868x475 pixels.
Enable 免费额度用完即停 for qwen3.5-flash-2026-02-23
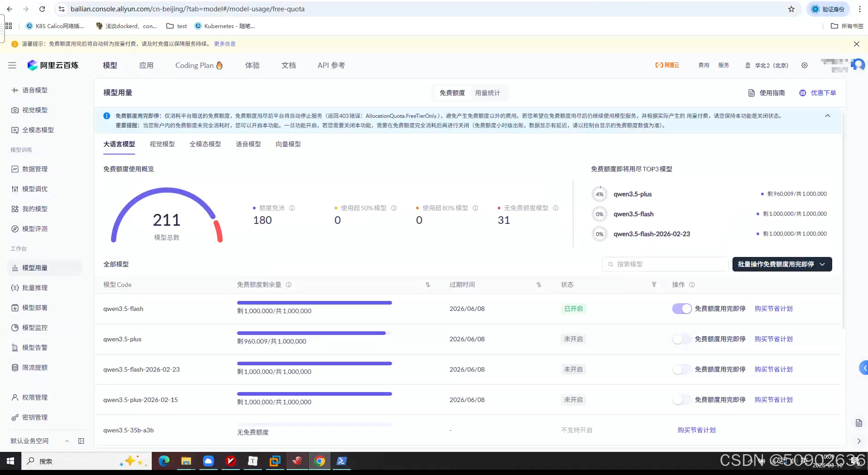[x=682, y=369]
